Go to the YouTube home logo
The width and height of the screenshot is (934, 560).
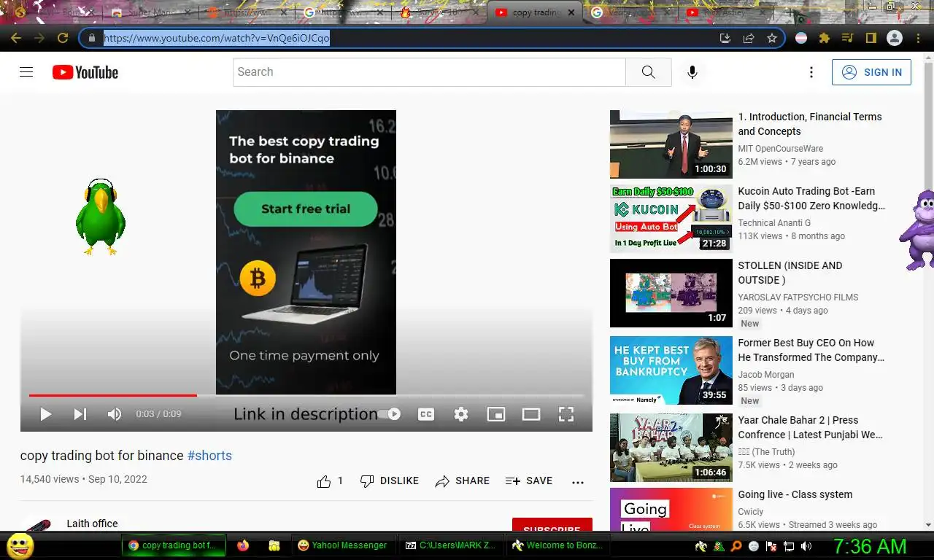tap(85, 72)
